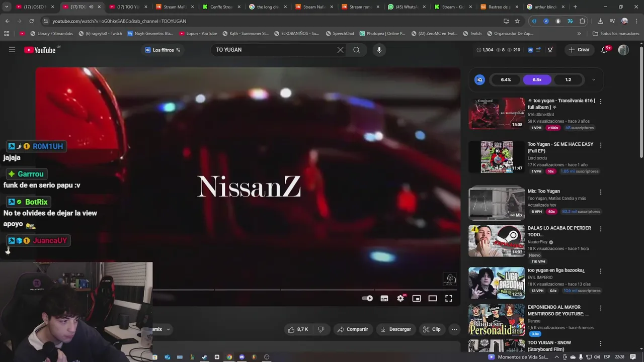Open the Photopea bookmark
This screenshot has height=362, width=644.
[382, 33]
